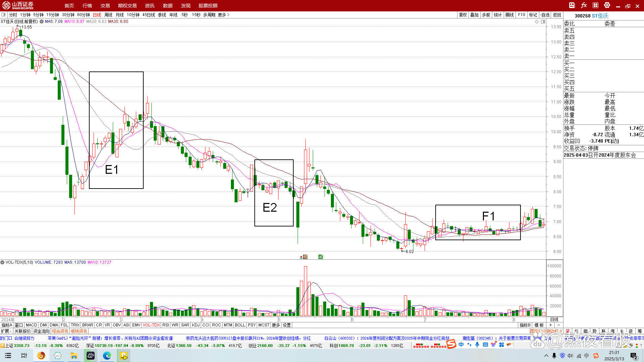The height and width of the screenshot is (362, 644).
Task: Select the MACD indicator
Action: (x=32, y=325)
